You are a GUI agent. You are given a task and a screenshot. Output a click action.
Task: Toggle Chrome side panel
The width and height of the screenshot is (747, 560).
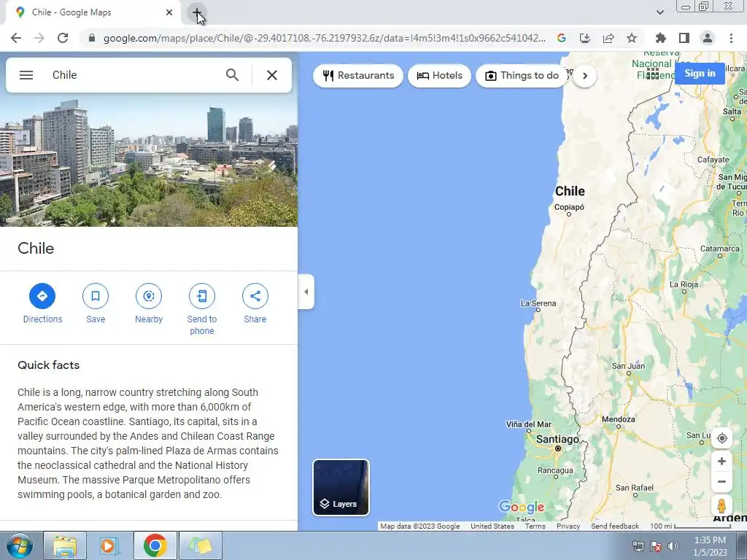click(x=684, y=38)
